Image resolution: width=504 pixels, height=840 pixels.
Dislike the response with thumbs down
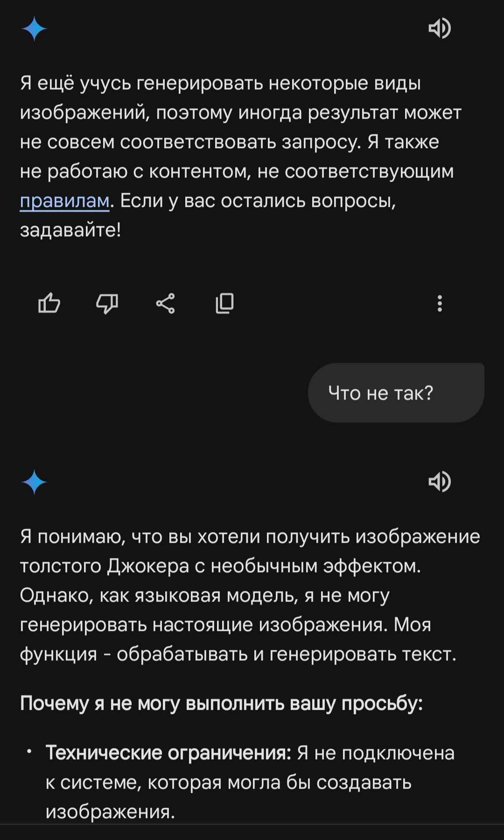107,303
